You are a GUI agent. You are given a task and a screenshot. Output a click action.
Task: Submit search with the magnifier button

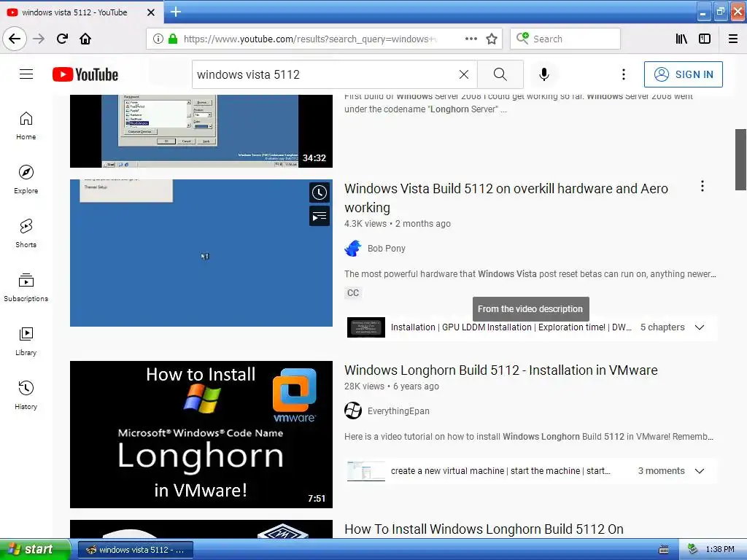(500, 74)
